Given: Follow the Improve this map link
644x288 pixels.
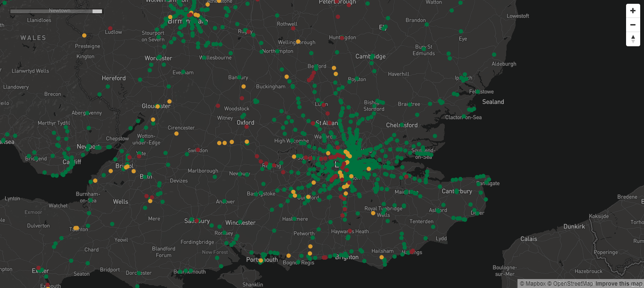Looking at the screenshot, I should (619, 284).
